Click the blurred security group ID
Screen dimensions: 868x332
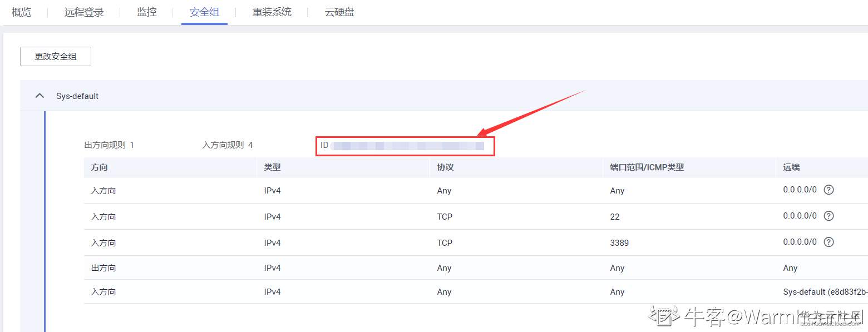tap(407, 146)
